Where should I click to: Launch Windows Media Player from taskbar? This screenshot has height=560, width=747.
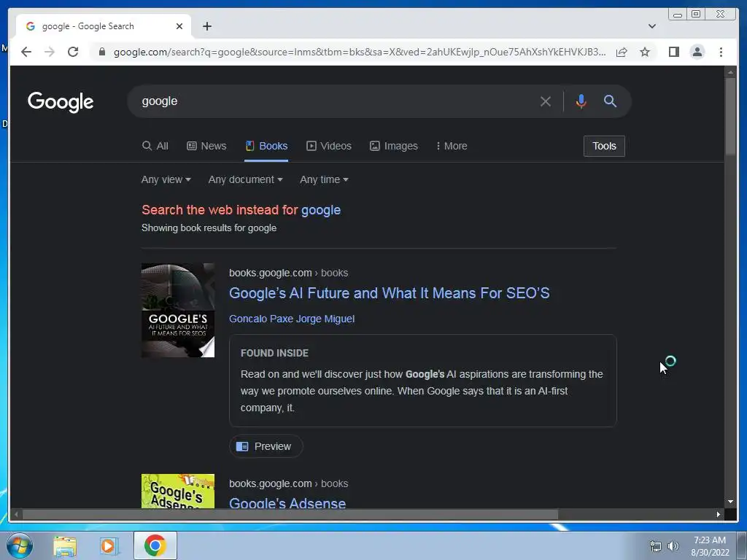click(x=108, y=545)
